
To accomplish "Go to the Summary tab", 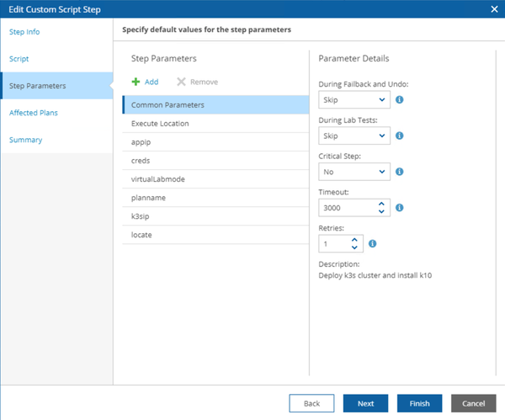I will [x=25, y=140].
